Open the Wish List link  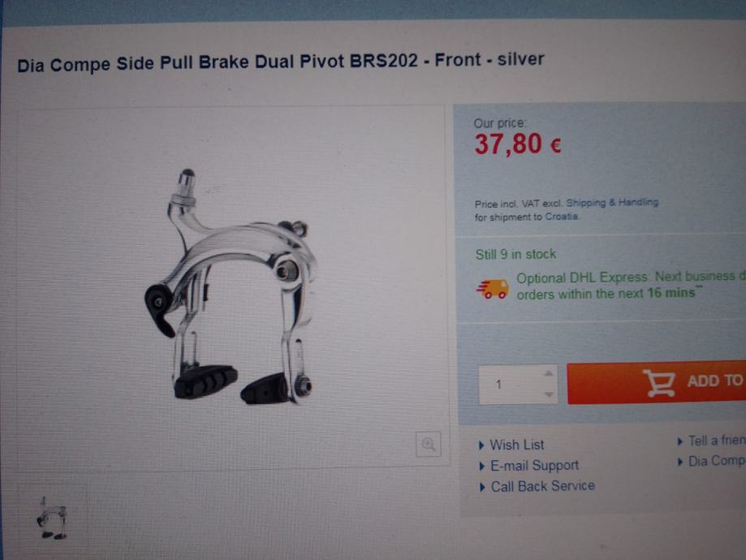(x=517, y=445)
